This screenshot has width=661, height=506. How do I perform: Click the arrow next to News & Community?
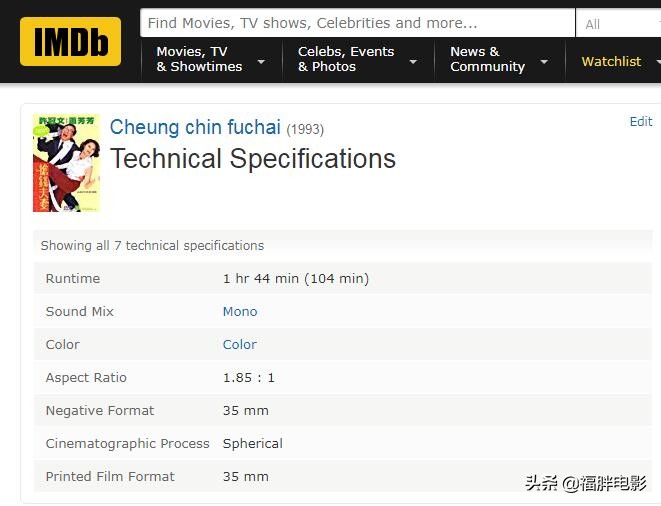point(544,61)
